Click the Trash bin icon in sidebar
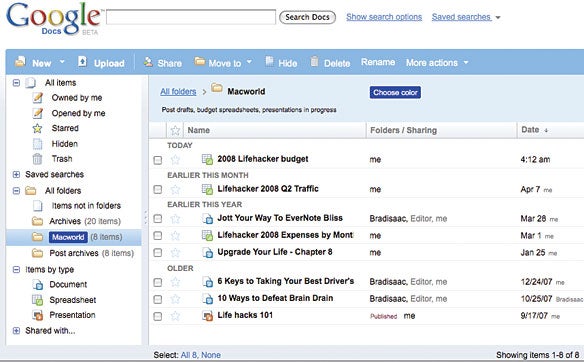Screen dimensions: 584x362 click(x=37, y=159)
